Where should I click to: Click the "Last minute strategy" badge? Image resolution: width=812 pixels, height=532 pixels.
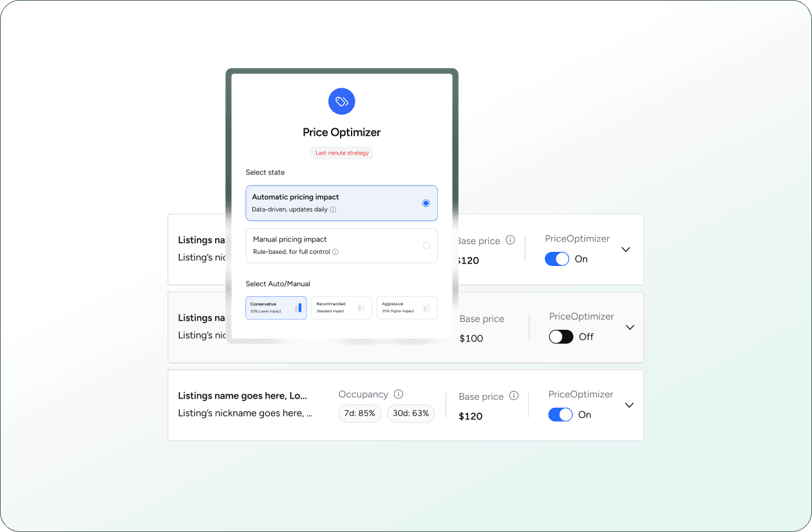click(341, 153)
